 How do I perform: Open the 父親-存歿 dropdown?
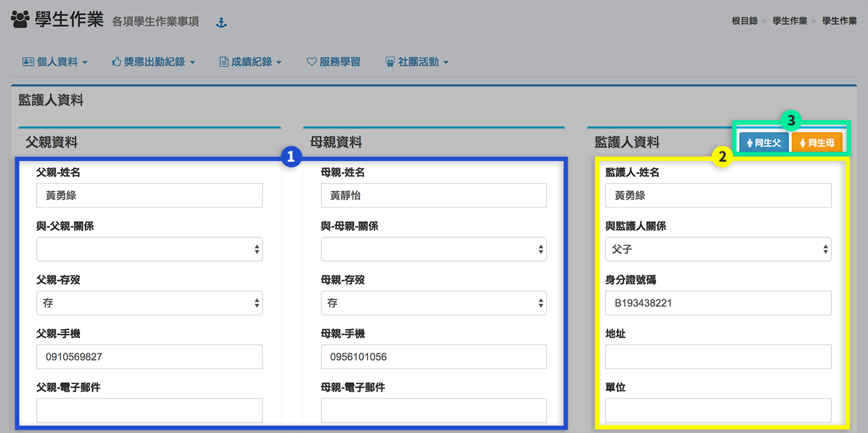coord(150,303)
